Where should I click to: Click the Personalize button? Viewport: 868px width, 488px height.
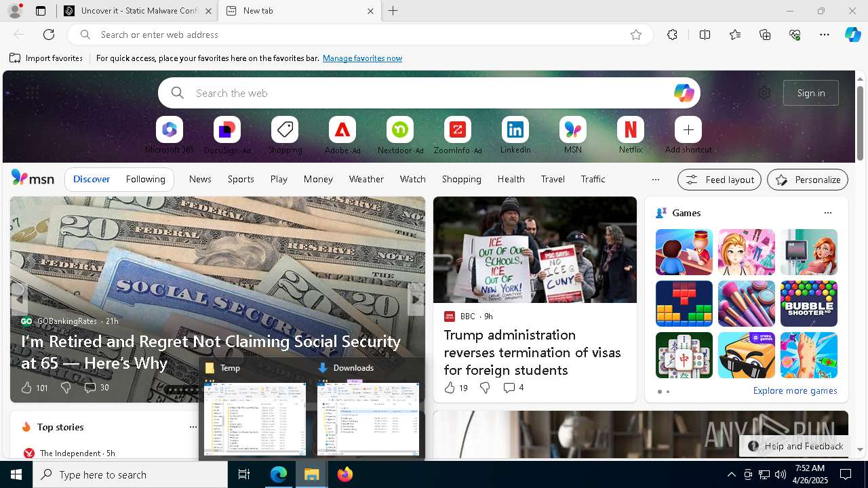(x=808, y=180)
